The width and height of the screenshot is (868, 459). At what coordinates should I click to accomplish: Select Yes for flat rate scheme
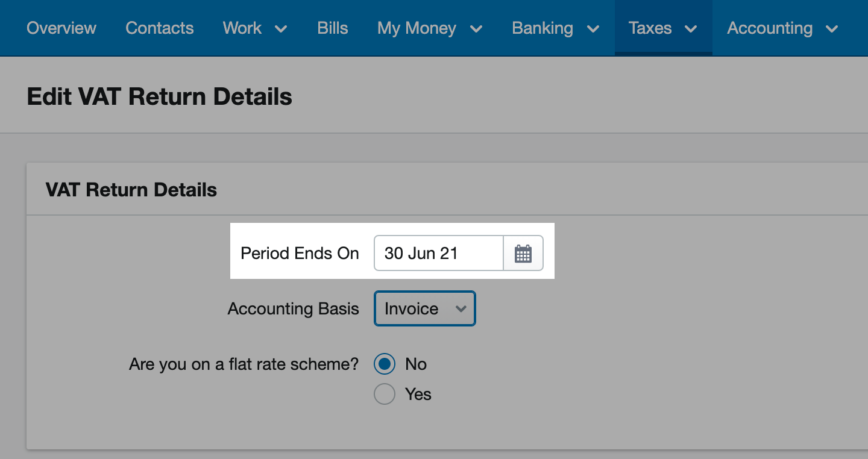385,394
